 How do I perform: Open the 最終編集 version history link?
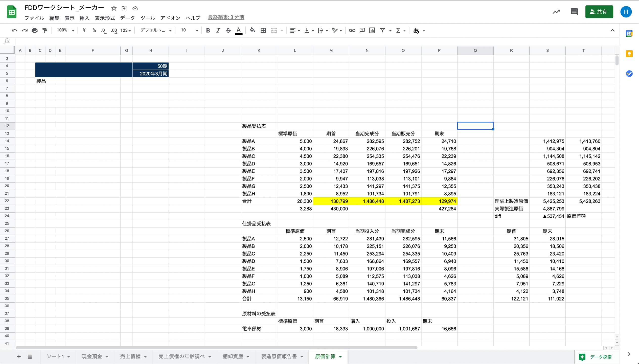(x=226, y=17)
